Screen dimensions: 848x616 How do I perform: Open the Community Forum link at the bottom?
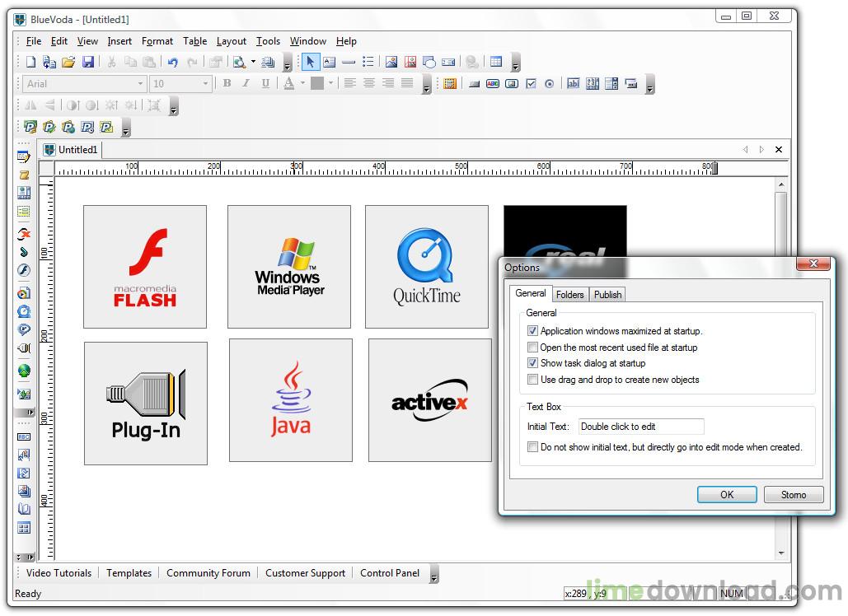tap(208, 572)
